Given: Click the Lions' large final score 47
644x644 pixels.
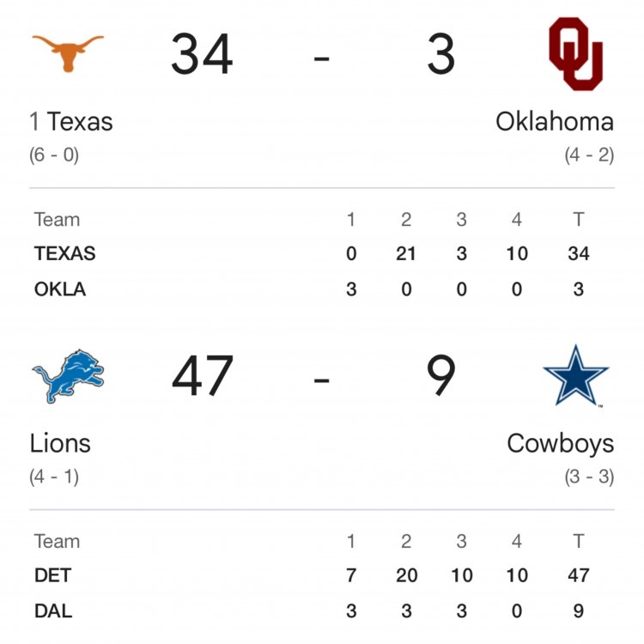Looking at the screenshot, I should pos(203,376).
